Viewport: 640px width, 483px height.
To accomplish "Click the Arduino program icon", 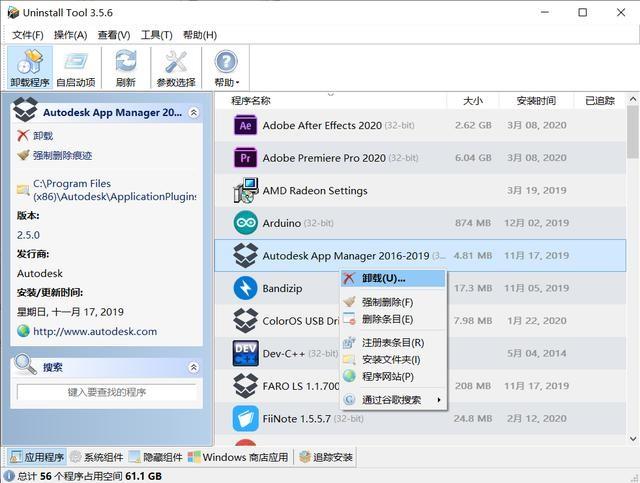I will 245,223.
